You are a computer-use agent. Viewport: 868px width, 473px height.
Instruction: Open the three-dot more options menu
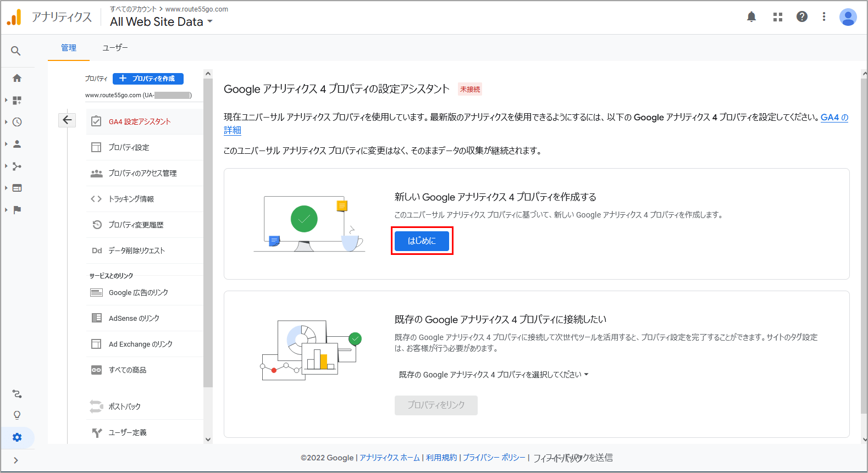(x=823, y=16)
